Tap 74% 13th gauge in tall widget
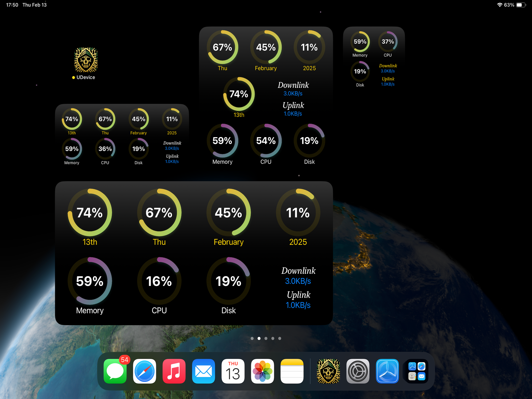 point(239,94)
